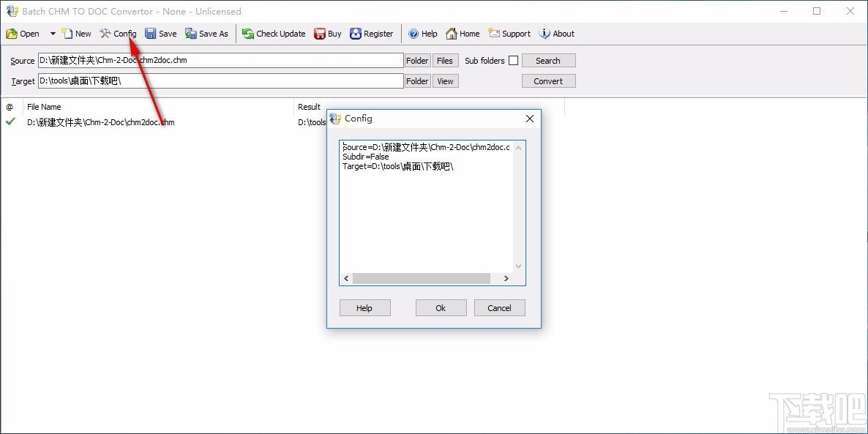Browse Target with the Folder button
The image size is (868, 434).
coord(417,81)
